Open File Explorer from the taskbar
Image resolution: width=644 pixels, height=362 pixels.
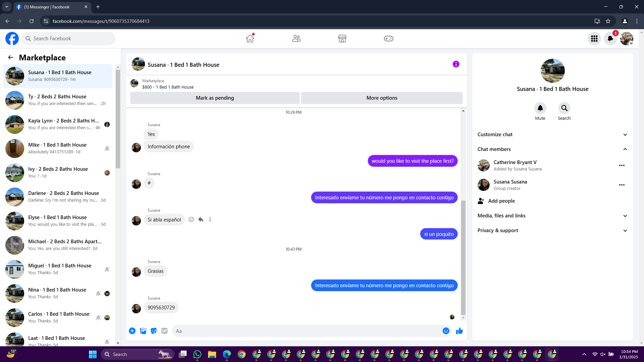[212, 354]
